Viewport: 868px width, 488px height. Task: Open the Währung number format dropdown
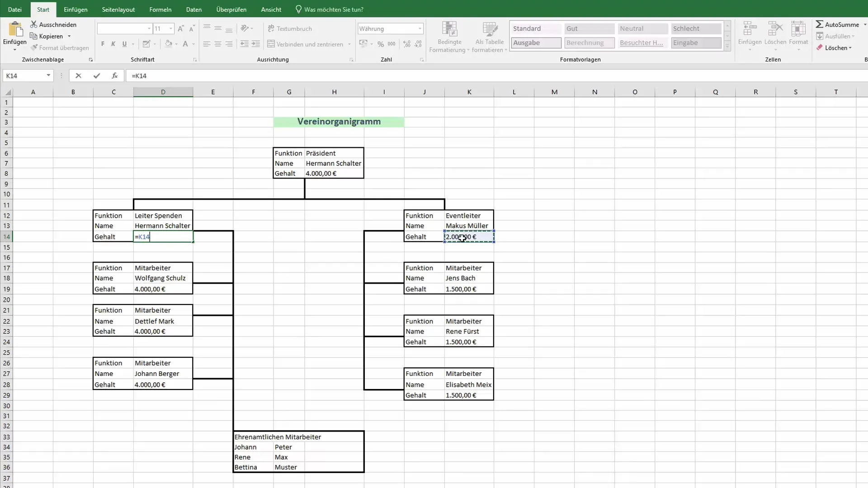[420, 28]
